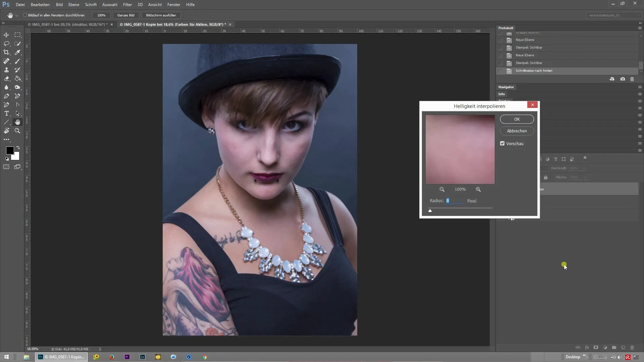This screenshot has width=644, height=362.
Task: Set history brush source for Schrittweise nach hinten
Action: tap(500, 71)
